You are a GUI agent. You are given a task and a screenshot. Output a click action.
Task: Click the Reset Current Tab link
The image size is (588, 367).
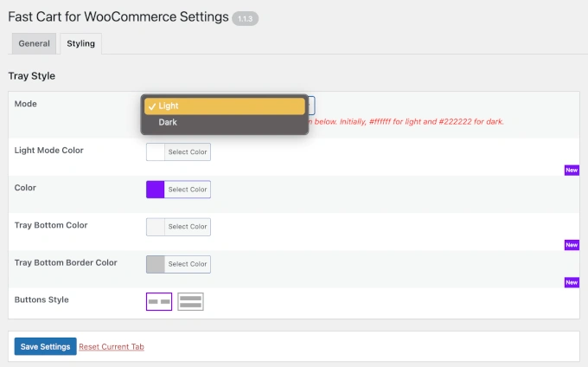[x=112, y=347]
